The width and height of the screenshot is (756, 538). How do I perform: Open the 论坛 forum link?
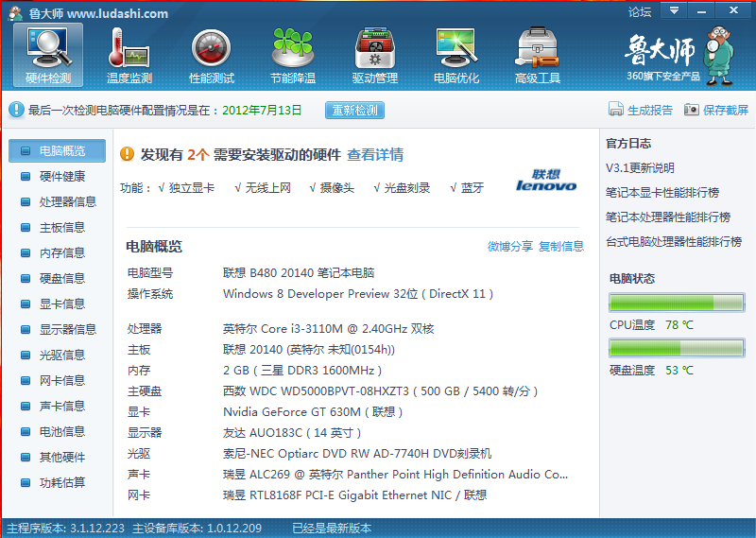640,12
